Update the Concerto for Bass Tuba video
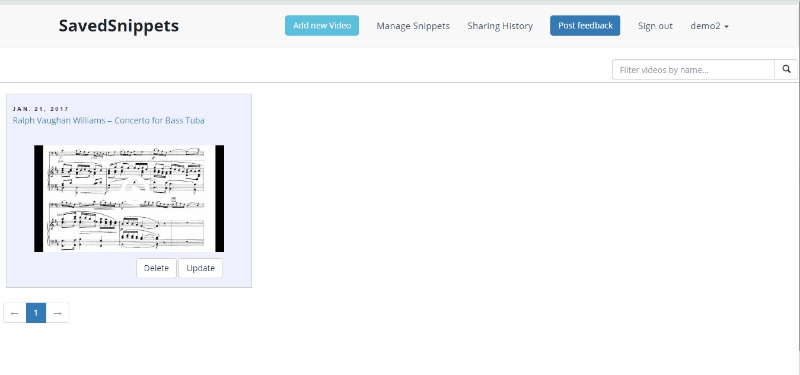This screenshot has width=800, height=375. 201,268
